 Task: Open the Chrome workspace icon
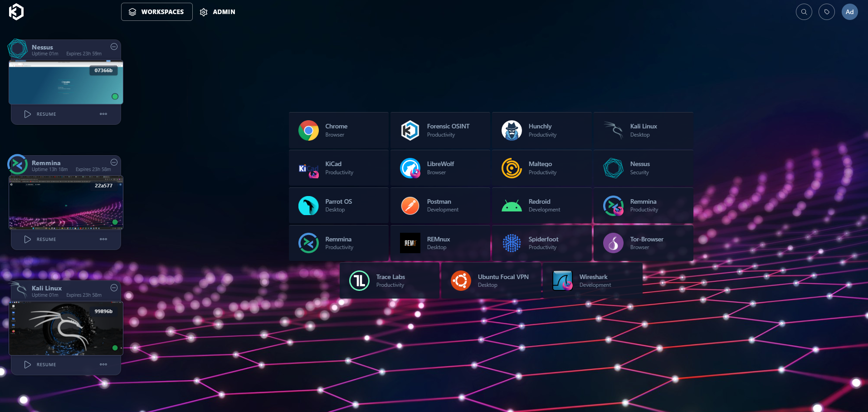click(x=308, y=130)
